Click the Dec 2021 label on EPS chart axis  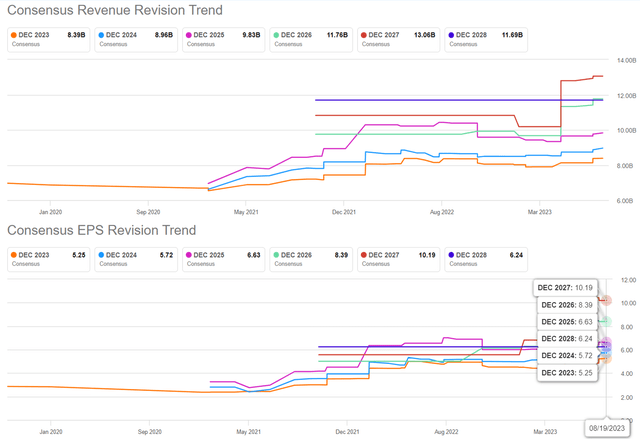click(x=347, y=432)
